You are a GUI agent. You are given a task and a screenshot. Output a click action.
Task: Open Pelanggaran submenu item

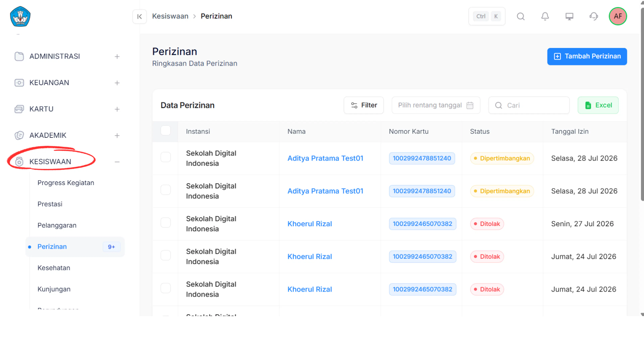tap(57, 225)
